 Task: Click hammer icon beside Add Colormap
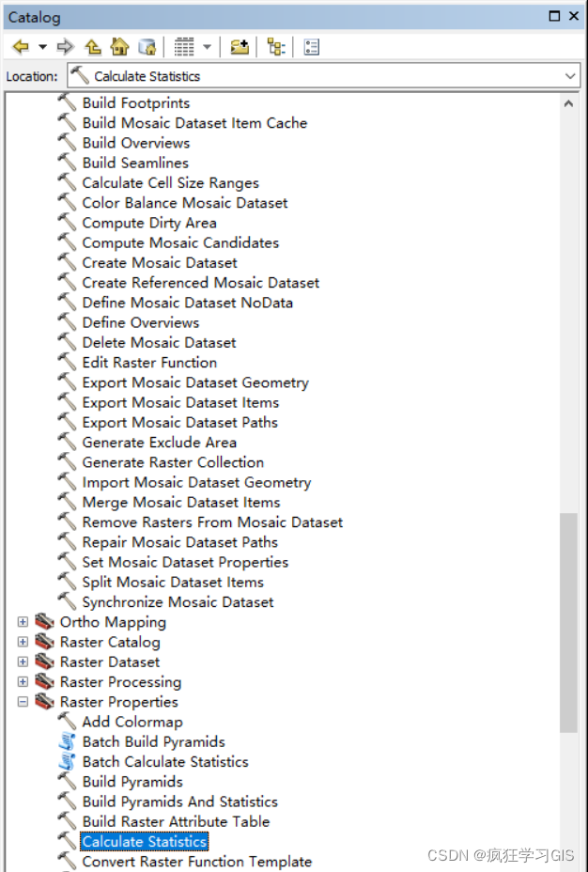tap(67, 722)
